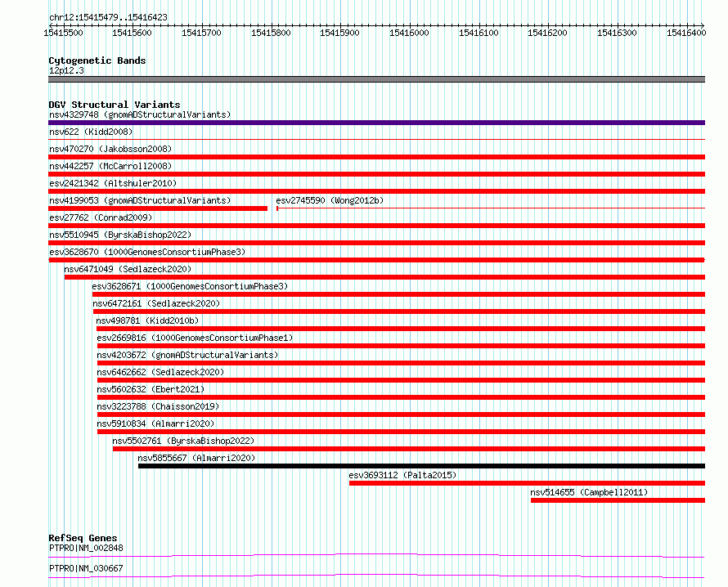Click ruler position 15415900
Viewport: 728px width, 587px height.
tap(339, 33)
